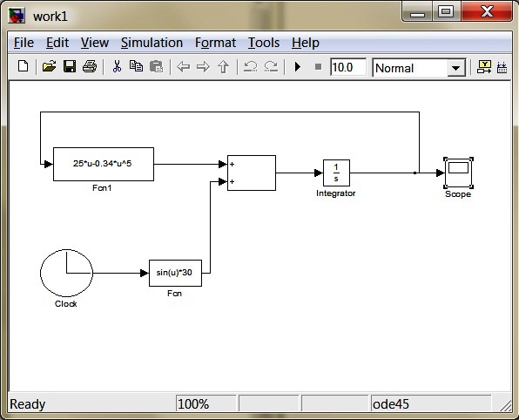Click the ode45 solver in status bar

431,404
